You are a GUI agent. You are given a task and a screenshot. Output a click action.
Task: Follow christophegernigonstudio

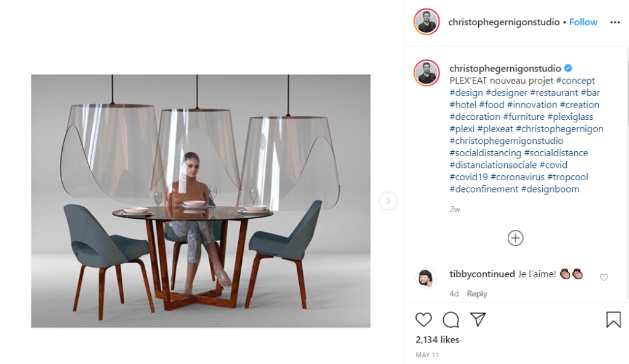tap(583, 22)
